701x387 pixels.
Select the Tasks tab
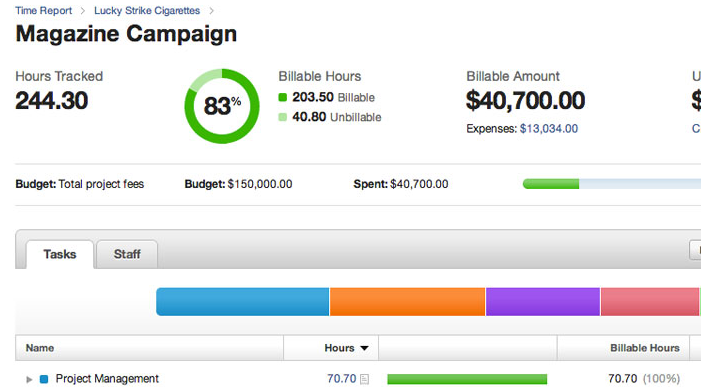click(59, 254)
